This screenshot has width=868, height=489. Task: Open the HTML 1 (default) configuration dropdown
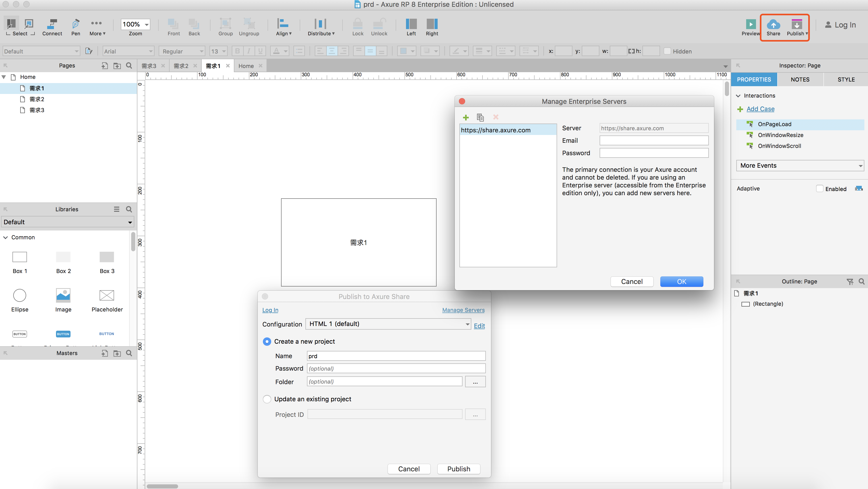pos(388,324)
